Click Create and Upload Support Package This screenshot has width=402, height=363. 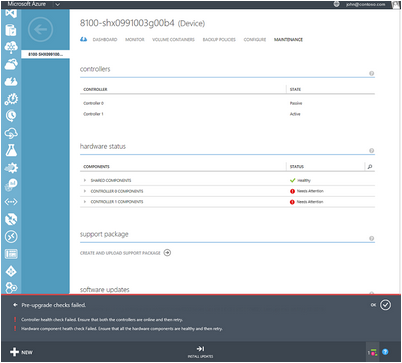click(120, 253)
